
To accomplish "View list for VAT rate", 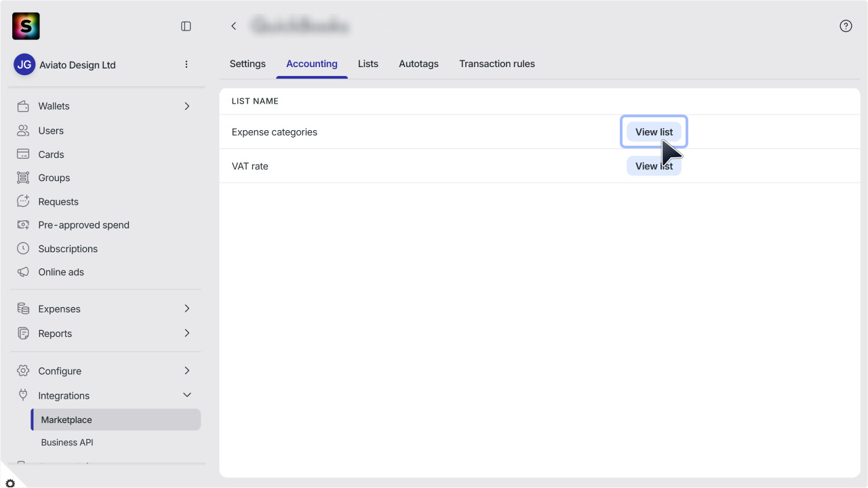I will [x=654, y=166].
